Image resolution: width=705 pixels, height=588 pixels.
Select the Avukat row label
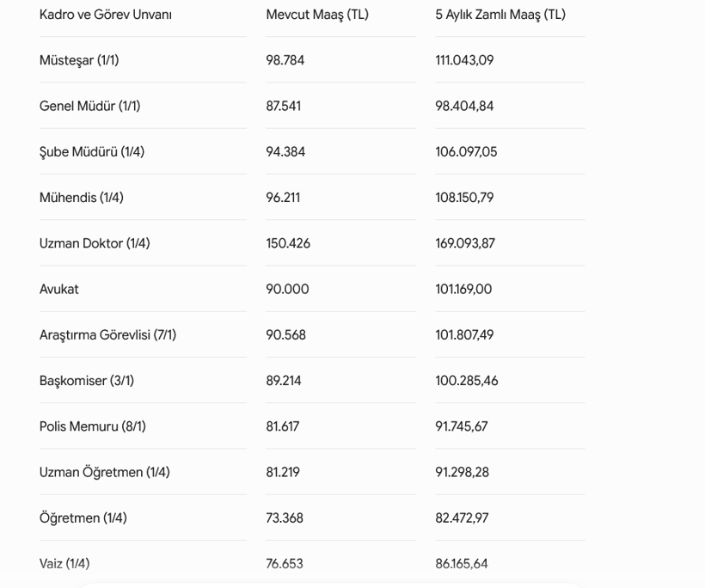tap(59, 289)
